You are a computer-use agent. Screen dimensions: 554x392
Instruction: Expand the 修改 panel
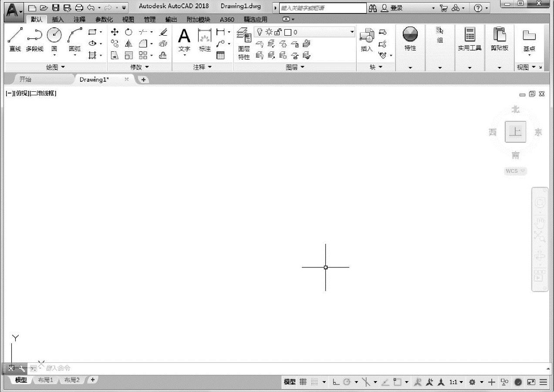(x=139, y=67)
